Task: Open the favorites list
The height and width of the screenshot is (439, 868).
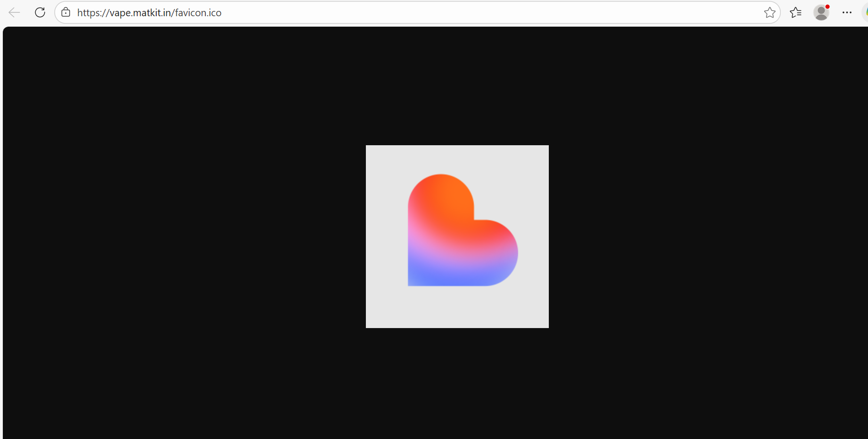Action: (x=796, y=12)
